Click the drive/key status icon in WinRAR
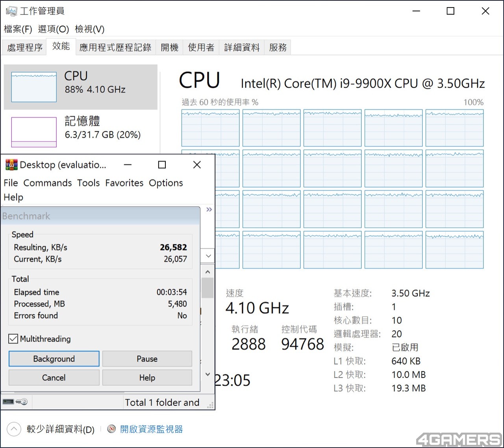Screen dimensions: 504x448 pos(15,402)
